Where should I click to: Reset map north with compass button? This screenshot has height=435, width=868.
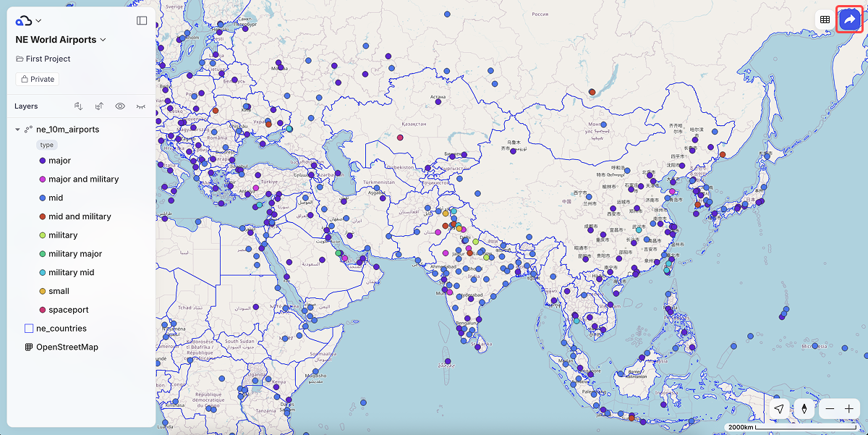(x=804, y=409)
